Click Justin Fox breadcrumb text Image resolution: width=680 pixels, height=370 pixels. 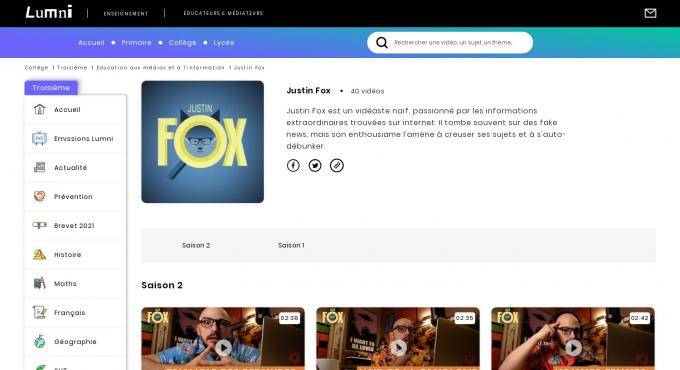pos(249,68)
